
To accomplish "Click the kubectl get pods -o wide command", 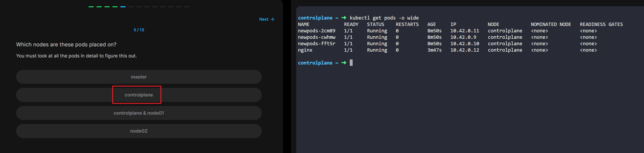I will coord(384,18).
